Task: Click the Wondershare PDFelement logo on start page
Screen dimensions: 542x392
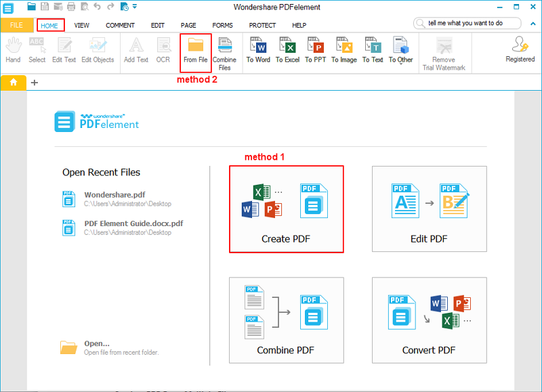Action: [97, 122]
